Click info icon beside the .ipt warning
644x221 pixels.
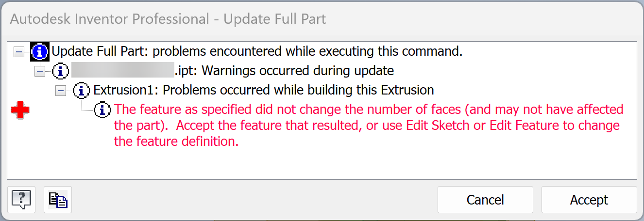click(x=60, y=71)
